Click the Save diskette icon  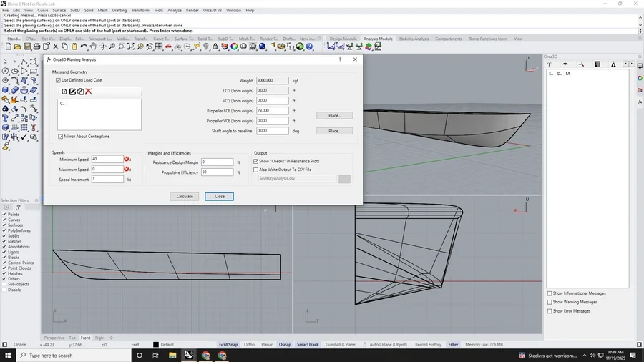27,47
